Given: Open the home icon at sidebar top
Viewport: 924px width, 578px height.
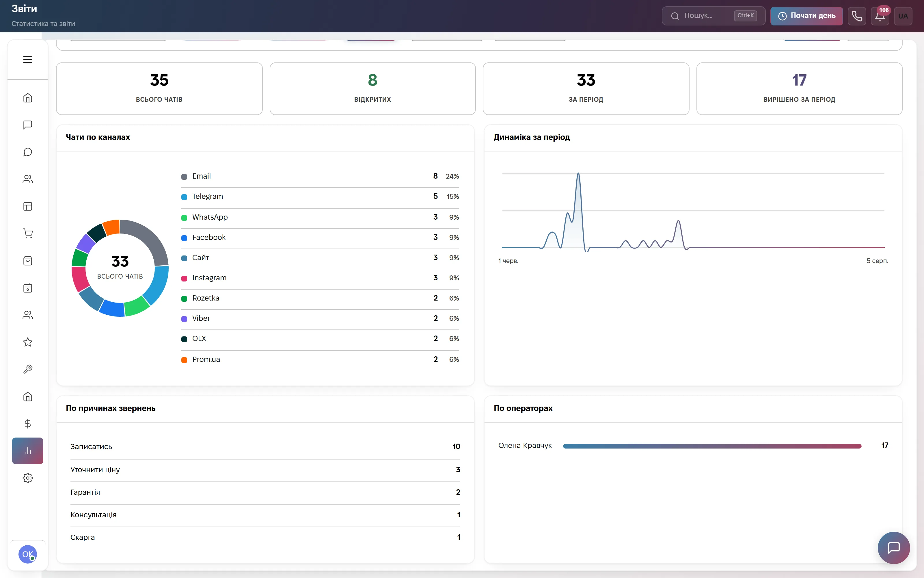Looking at the screenshot, I should (x=27, y=98).
